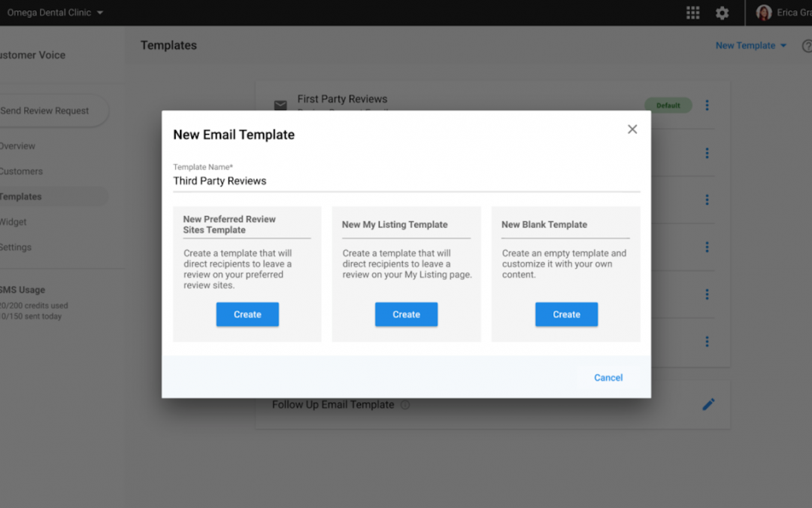This screenshot has height=508, width=812.
Task: Open the three-dot menu for First Party Reviews
Action: [x=707, y=105]
